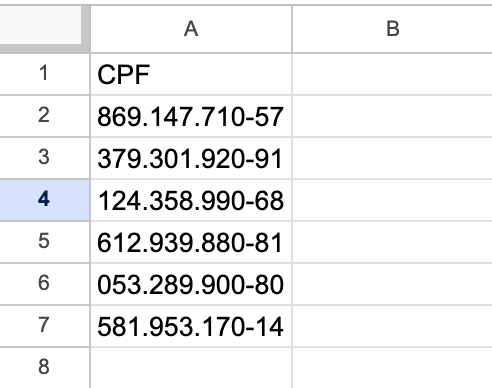
Task: Select column A header
Action: coord(191,29)
